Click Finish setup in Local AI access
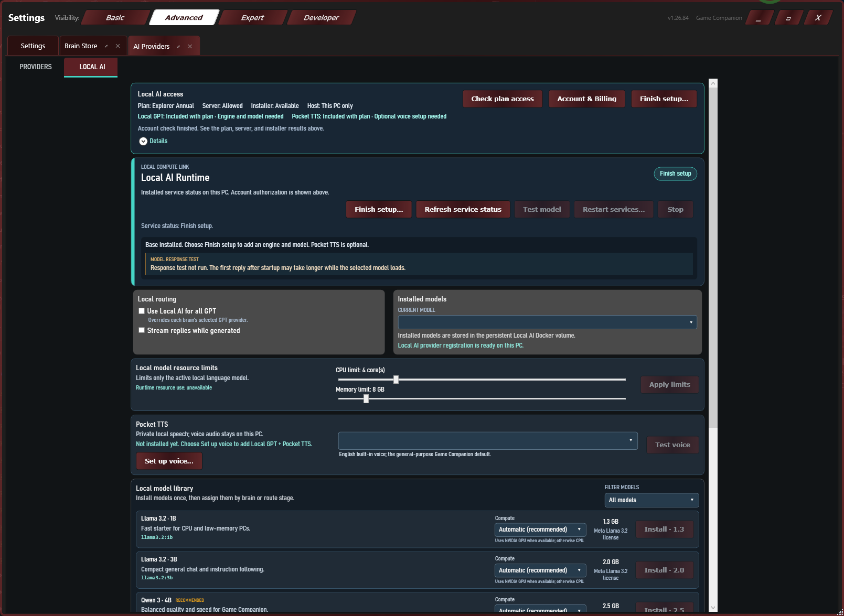844x616 pixels. tap(664, 99)
